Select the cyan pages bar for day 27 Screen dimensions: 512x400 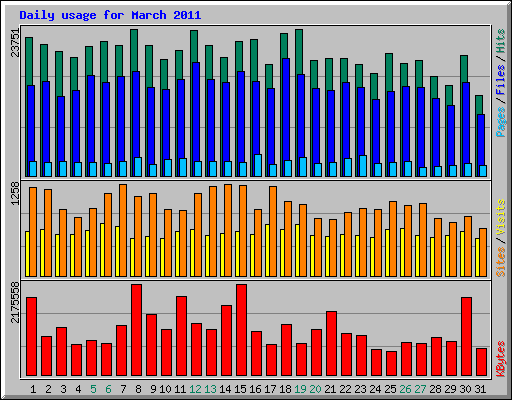pos(423,172)
